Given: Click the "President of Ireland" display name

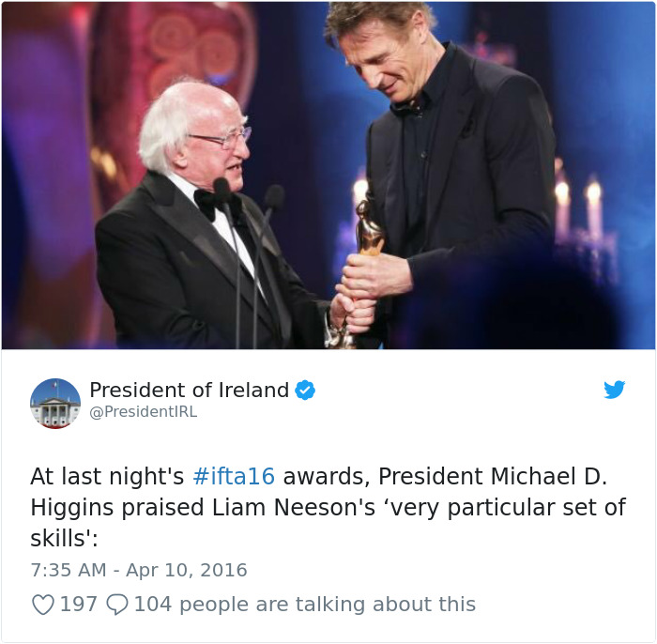Looking at the screenshot, I should [189, 391].
